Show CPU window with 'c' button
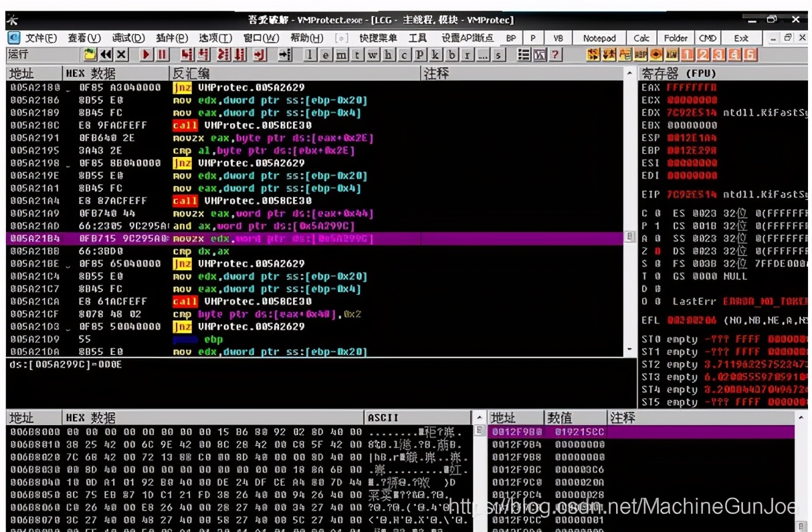The height and width of the screenshot is (532, 812). pyautogui.click(x=403, y=55)
